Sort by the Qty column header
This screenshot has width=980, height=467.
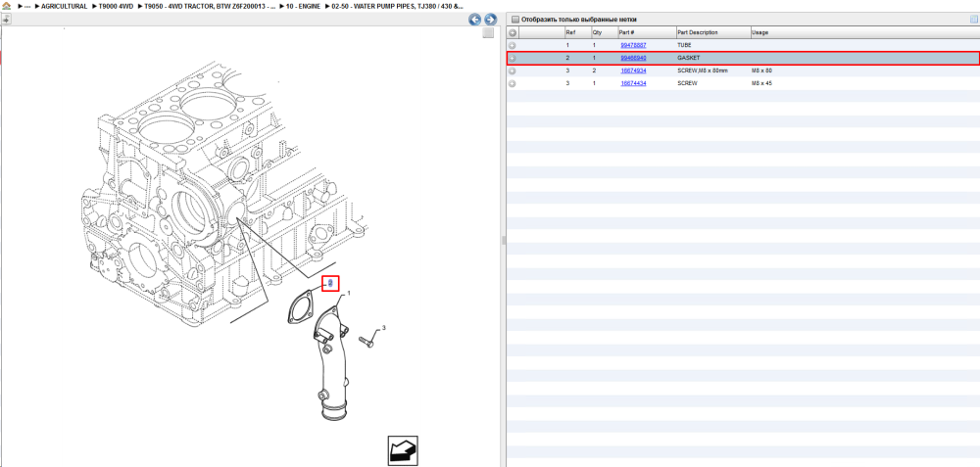[x=597, y=32]
